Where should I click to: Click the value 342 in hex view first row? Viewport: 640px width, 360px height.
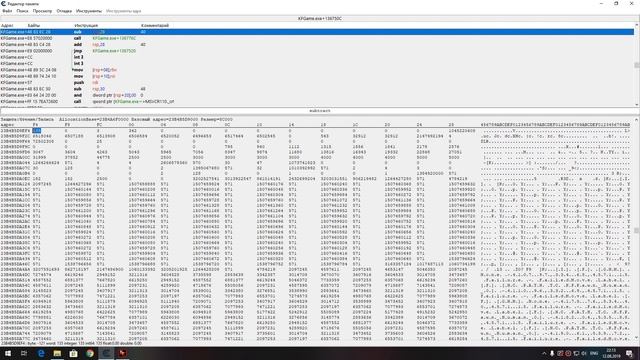(133, 131)
